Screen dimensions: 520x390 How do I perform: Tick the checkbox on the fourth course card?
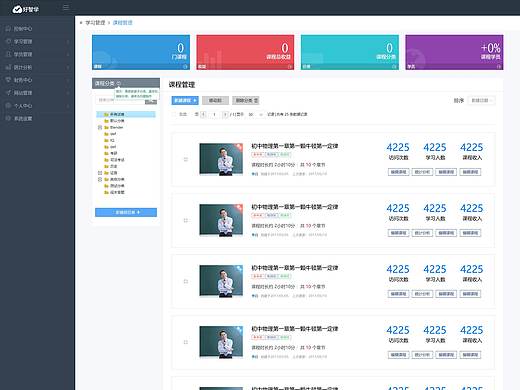coord(186,342)
